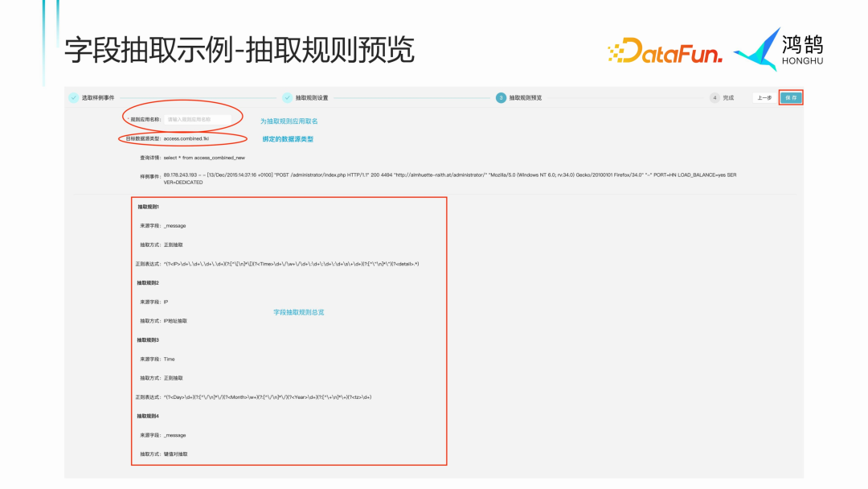This screenshot has height=489, width=868.
Task: Click the 鸿鹄 HONGHU bird logo
Action: pyautogui.click(x=769, y=50)
